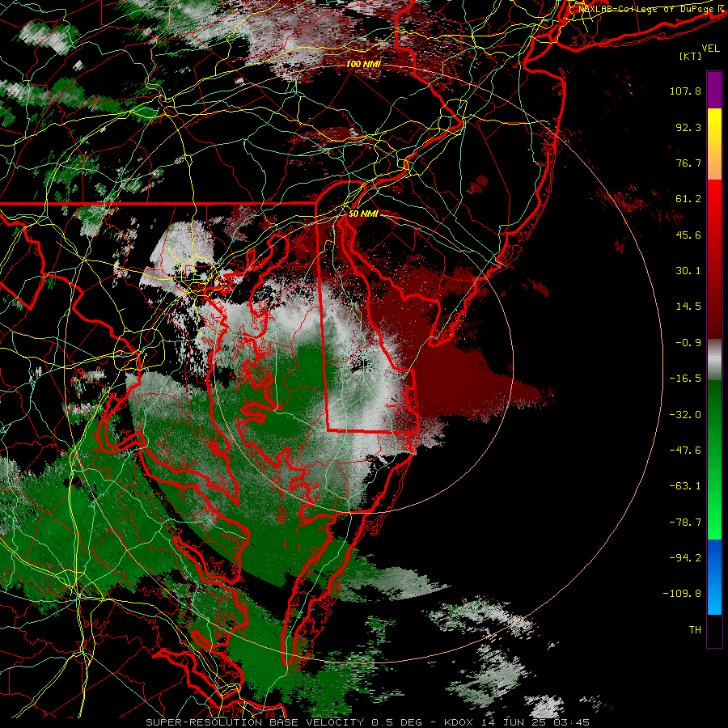This screenshot has height=728, width=728.
Task: Click the 100 NMI range ring label
Action: (363, 64)
